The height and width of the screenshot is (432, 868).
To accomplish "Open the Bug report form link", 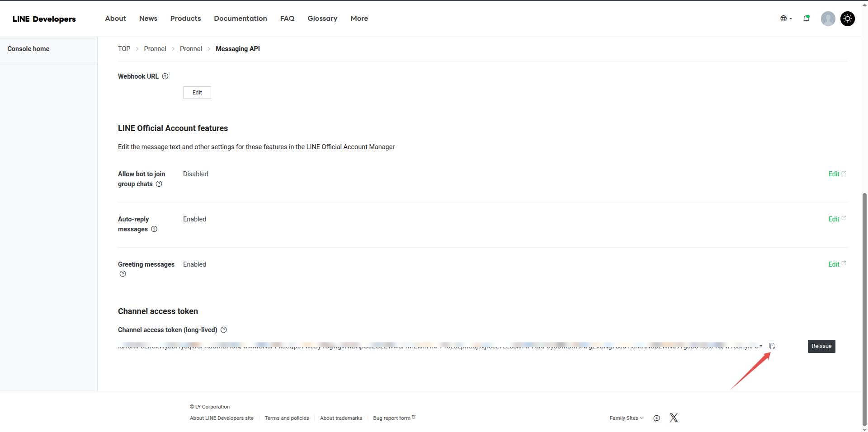I will tap(394, 418).
